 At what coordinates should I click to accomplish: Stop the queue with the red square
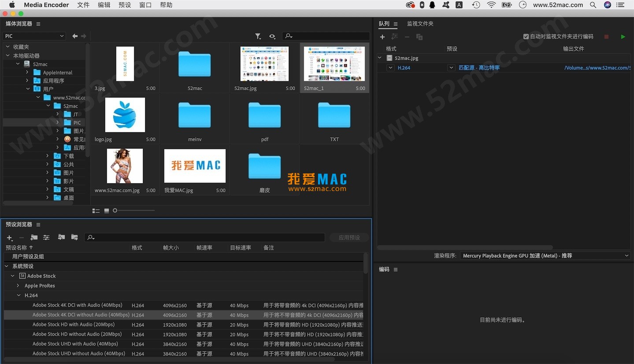(606, 37)
